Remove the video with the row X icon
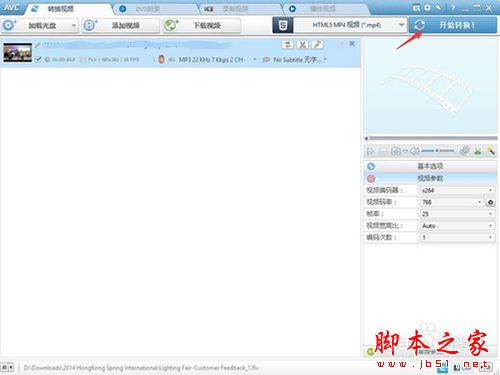This screenshot has height=375, width=500. click(x=352, y=44)
